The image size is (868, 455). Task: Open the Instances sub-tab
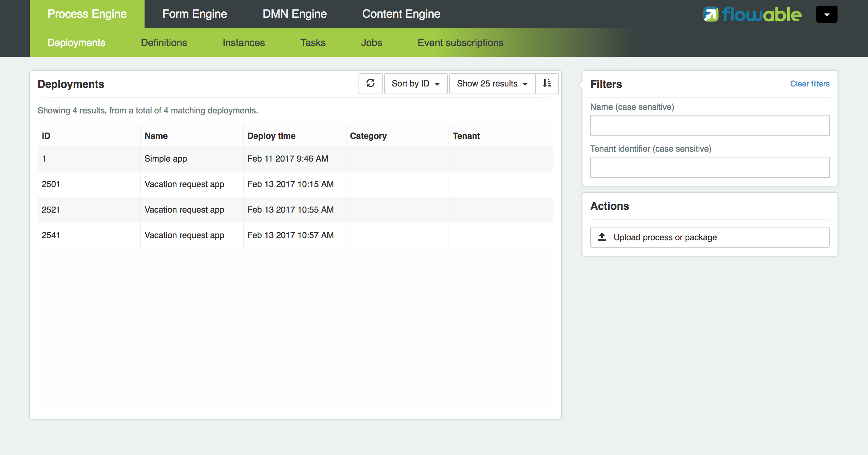coord(244,43)
